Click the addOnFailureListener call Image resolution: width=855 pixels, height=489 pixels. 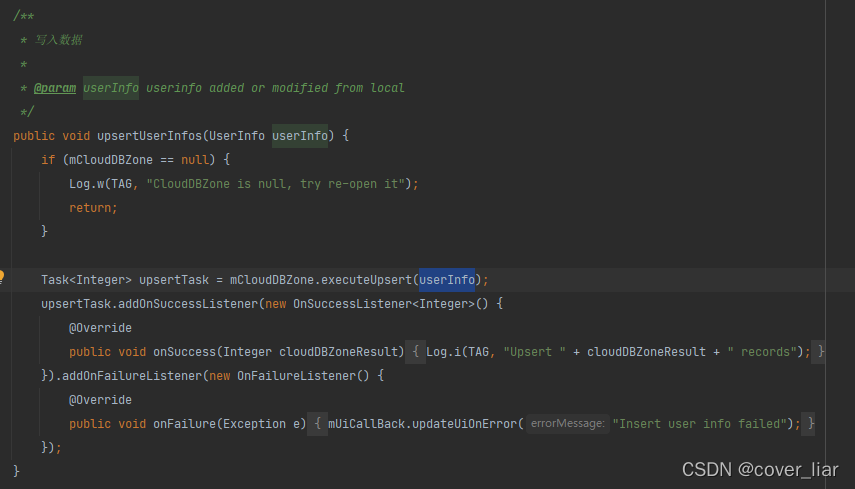click(132, 376)
